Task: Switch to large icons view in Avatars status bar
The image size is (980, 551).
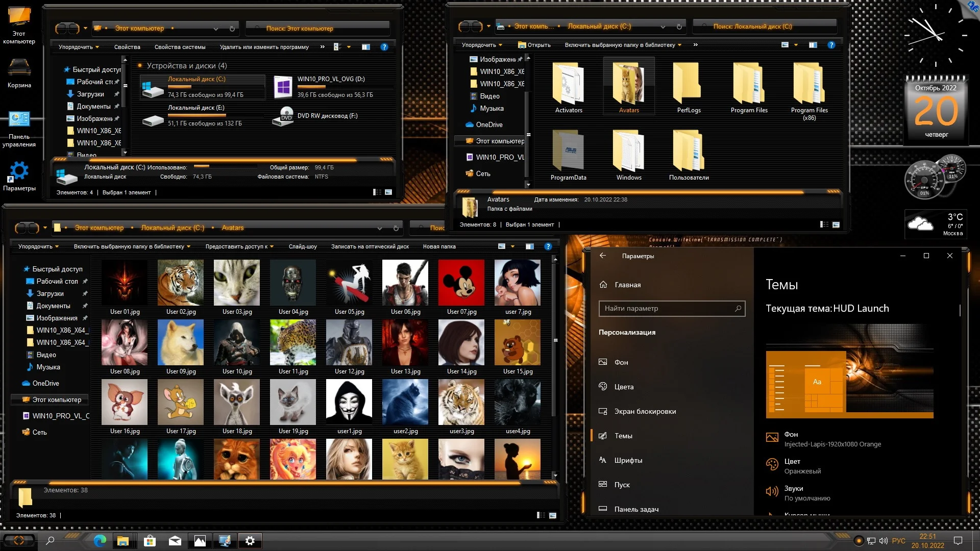Action: pyautogui.click(x=552, y=515)
